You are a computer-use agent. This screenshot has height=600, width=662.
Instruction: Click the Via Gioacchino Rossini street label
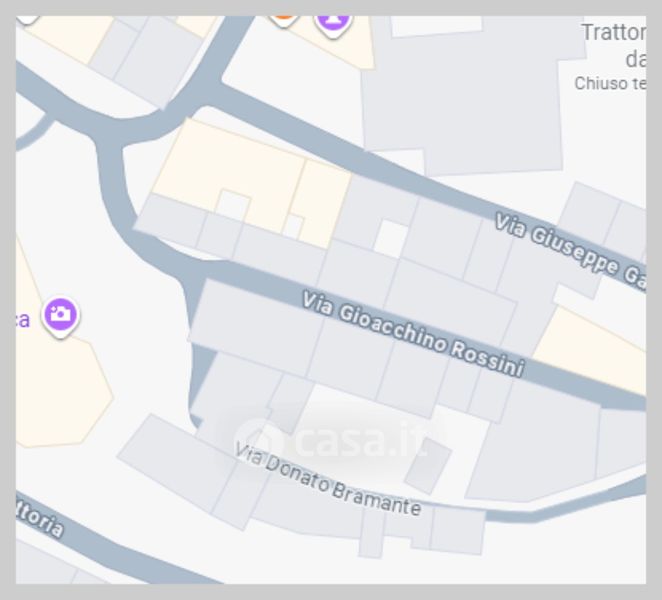point(413,334)
